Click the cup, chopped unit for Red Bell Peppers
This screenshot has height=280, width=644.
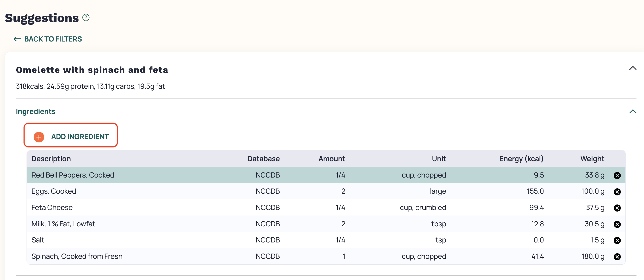tap(424, 175)
